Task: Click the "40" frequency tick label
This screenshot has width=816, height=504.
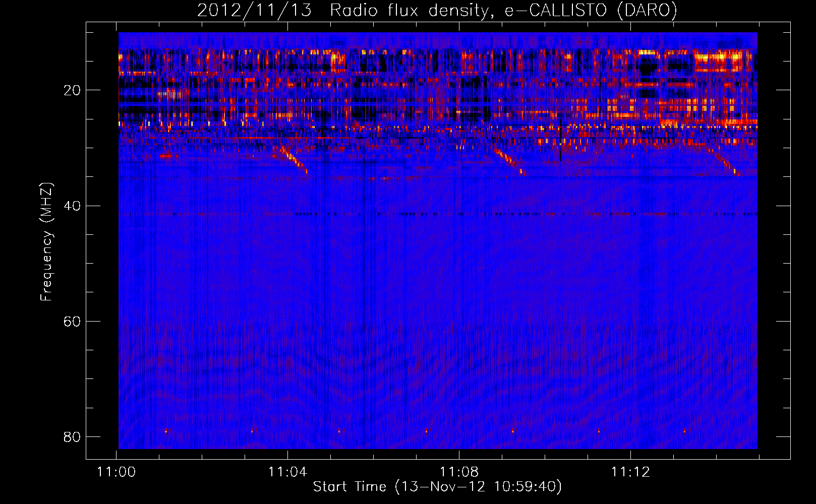Action: [72, 206]
